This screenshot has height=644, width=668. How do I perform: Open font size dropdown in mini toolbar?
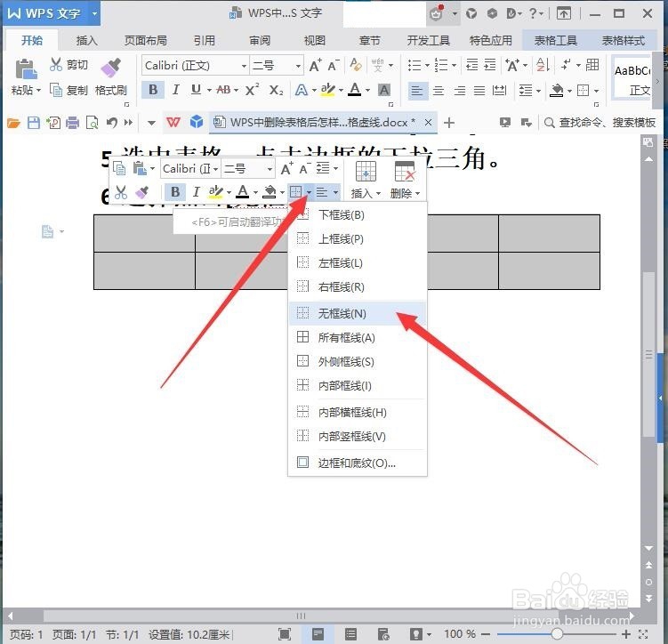point(270,169)
